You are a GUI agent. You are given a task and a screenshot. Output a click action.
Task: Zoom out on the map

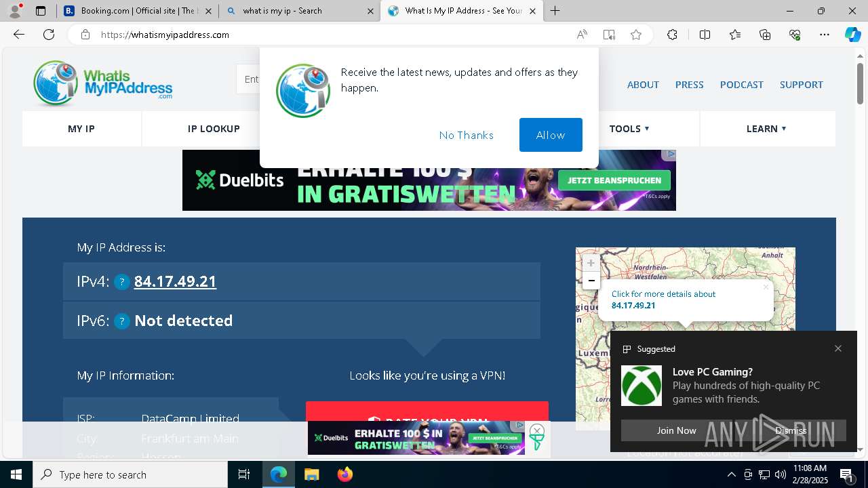(591, 281)
